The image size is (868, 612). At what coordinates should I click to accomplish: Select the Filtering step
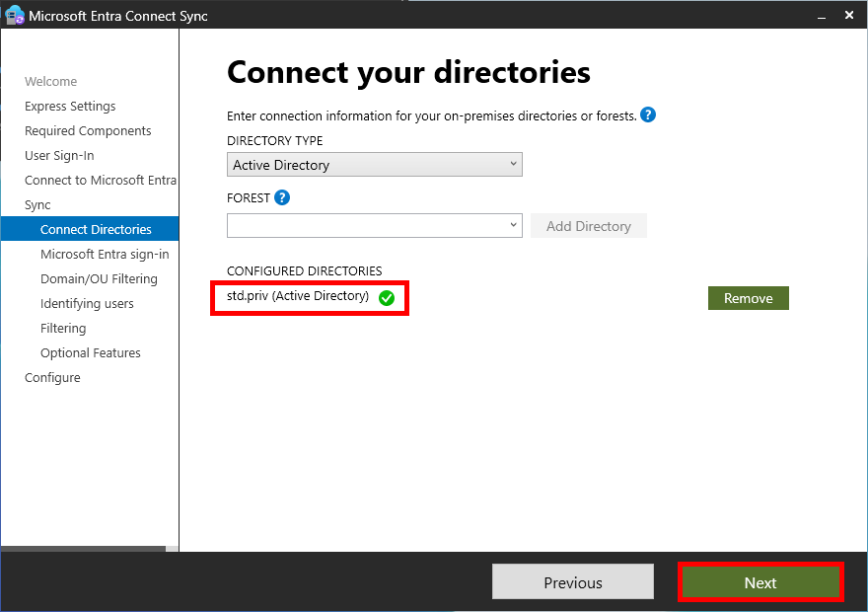[x=63, y=328]
